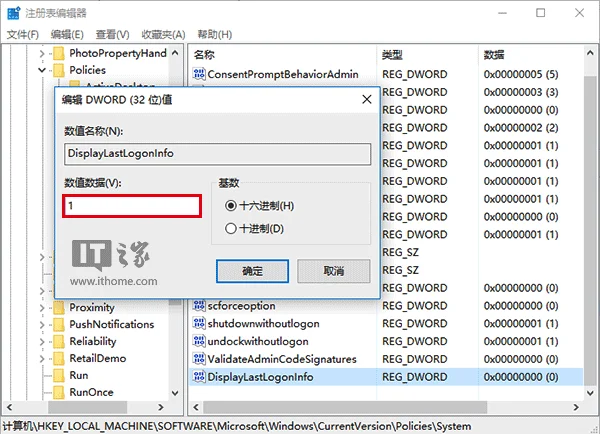
Task: Click the Proximity folder icon
Action: point(59,307)
